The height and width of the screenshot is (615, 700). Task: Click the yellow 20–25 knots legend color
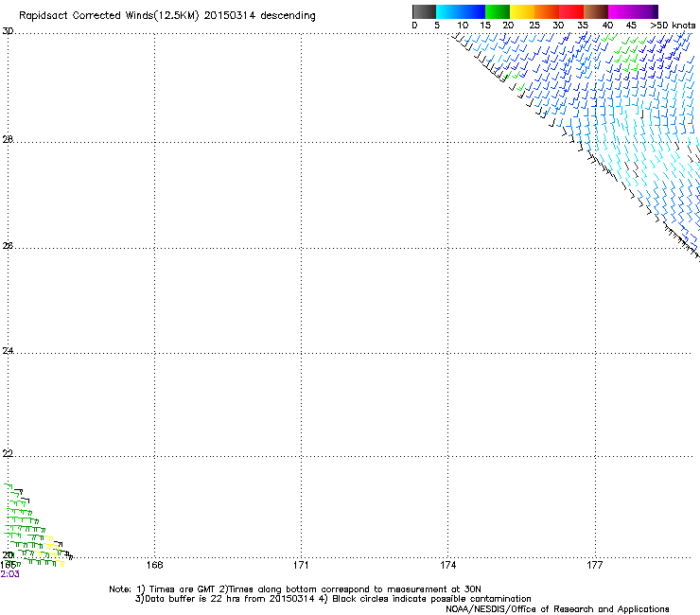(522, 11)
